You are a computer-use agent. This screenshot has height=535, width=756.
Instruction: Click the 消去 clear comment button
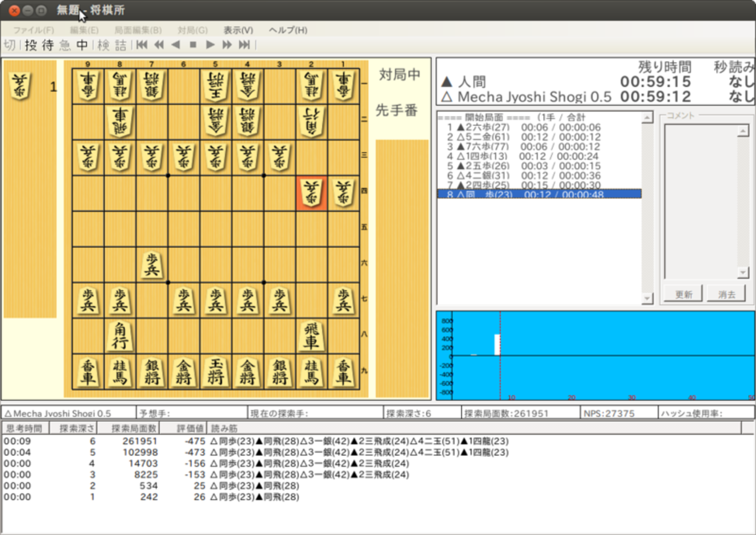click(726, 294)
